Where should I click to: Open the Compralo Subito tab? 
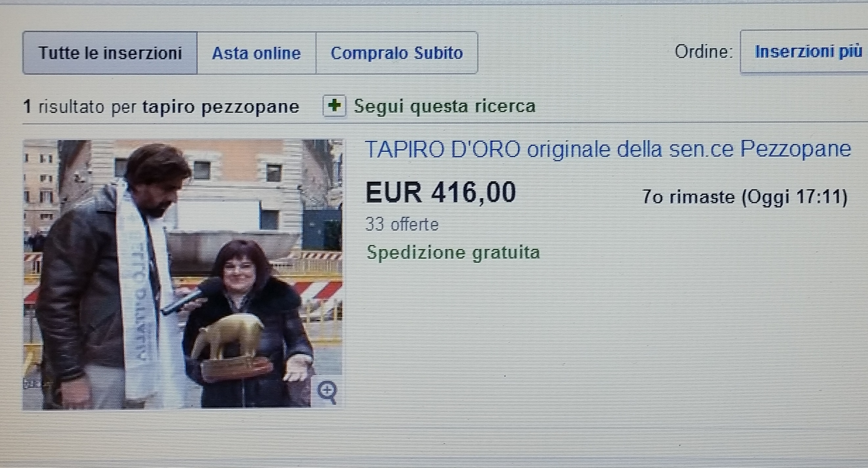[397, 53]
